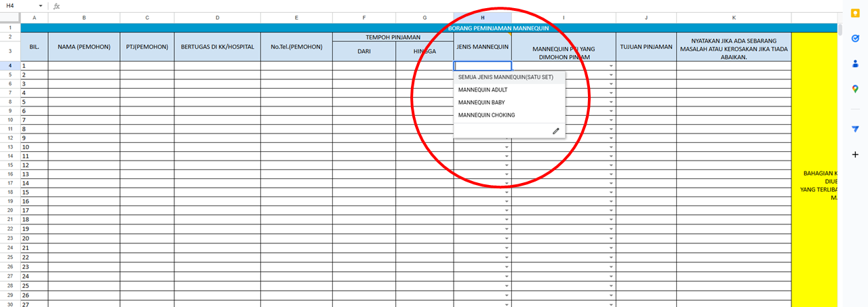Choose MANNEQUIN ADULT from the list
This screenshot has width=868, height=307.
(483, 90)
